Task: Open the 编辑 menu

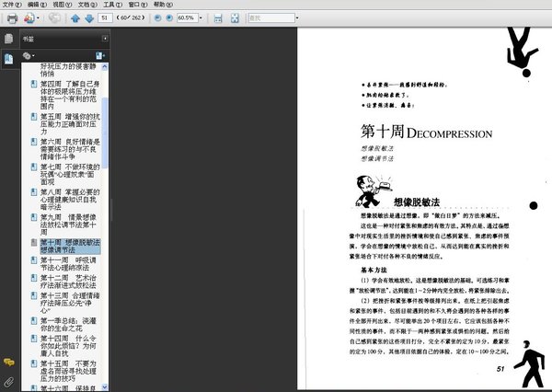Action: pyautogui.click(x=37, y=5)
